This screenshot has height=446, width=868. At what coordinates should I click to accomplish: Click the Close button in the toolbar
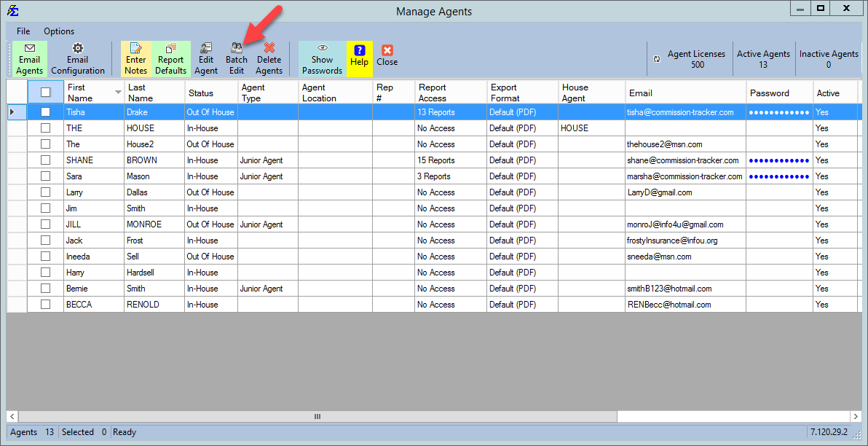click(387, 58)
